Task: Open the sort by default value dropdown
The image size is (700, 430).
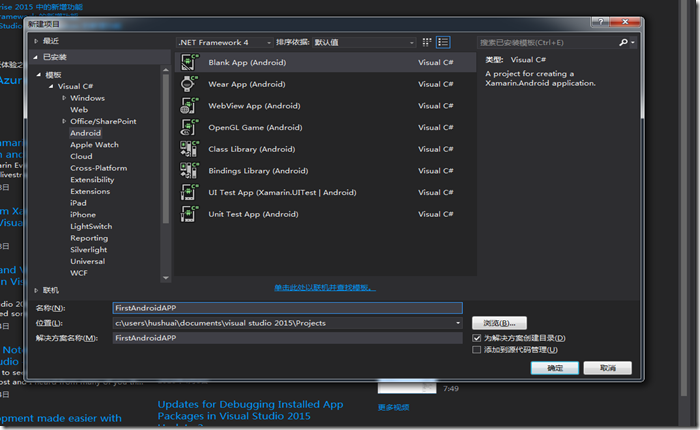Action: [x=364, y=42]
